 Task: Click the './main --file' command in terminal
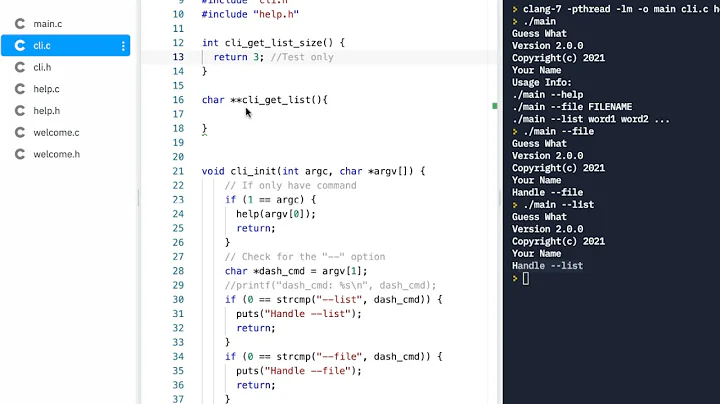559,131
